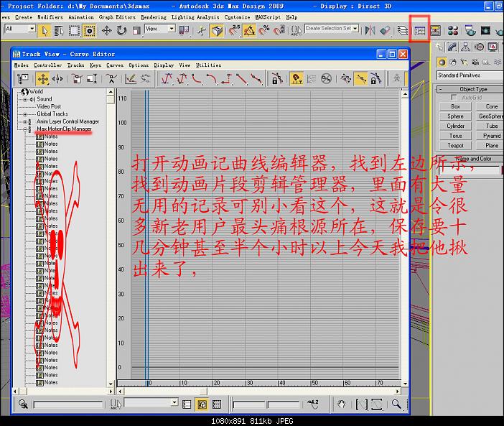Screen dimensions: 504x426
Task: Click Move Keys tool in Curve Editor
Action: point(42,78)
